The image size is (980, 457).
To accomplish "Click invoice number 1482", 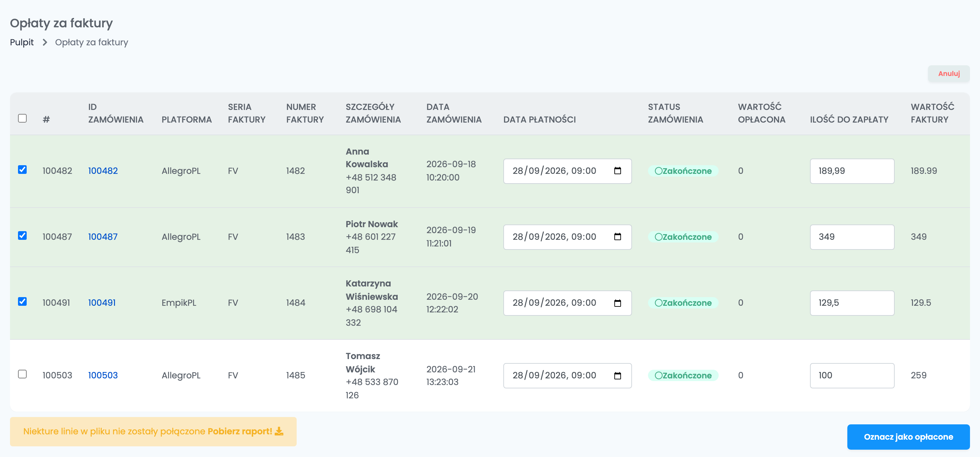I will 296,171.
